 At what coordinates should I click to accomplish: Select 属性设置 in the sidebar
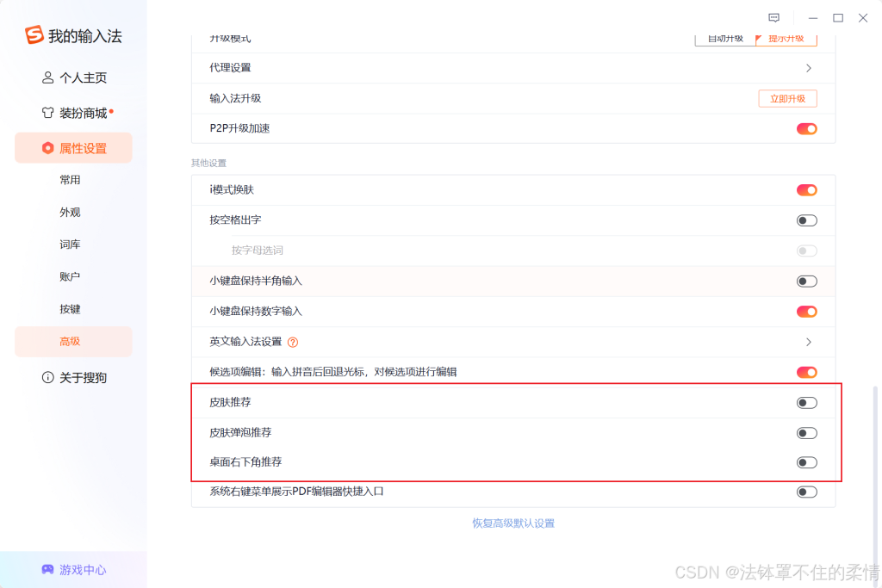[x=73, y=148]
